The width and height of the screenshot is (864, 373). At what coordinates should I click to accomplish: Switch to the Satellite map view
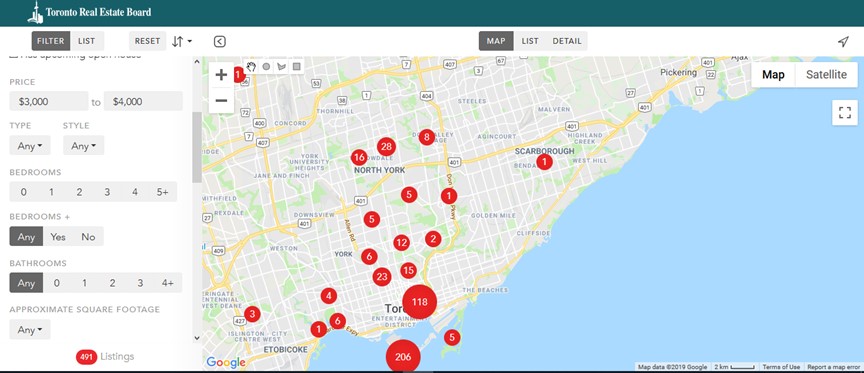pos(826,75)
